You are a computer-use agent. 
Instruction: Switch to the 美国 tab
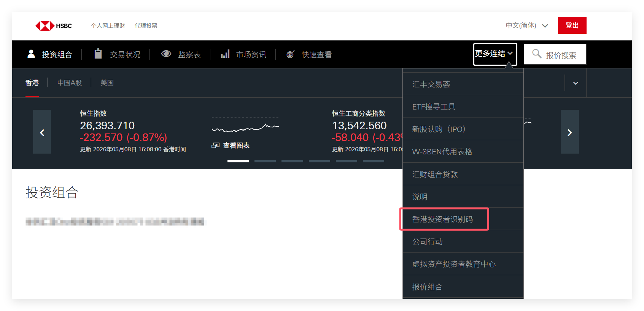click(x=107, y=83)
